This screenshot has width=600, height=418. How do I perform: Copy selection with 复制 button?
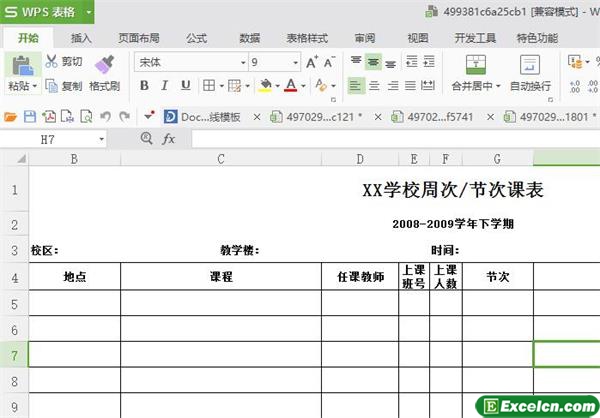click(x=64, y=86)
